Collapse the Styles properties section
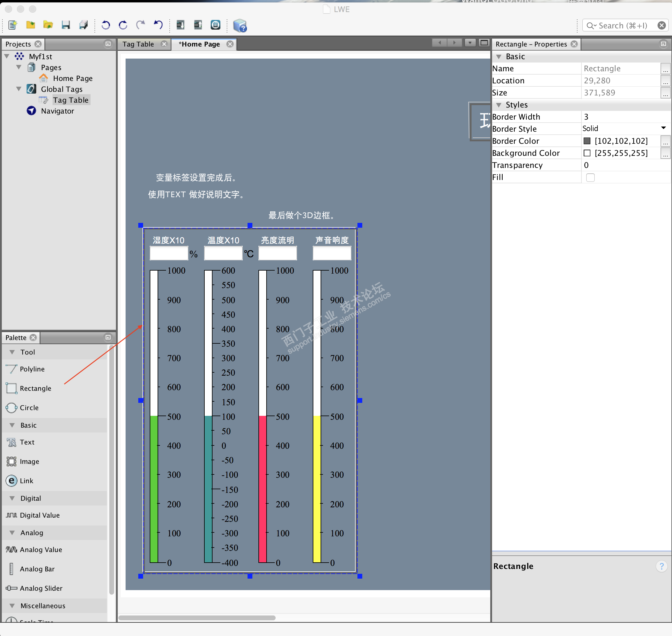Viewport: 672px width, 636px height. pos(498,105)
